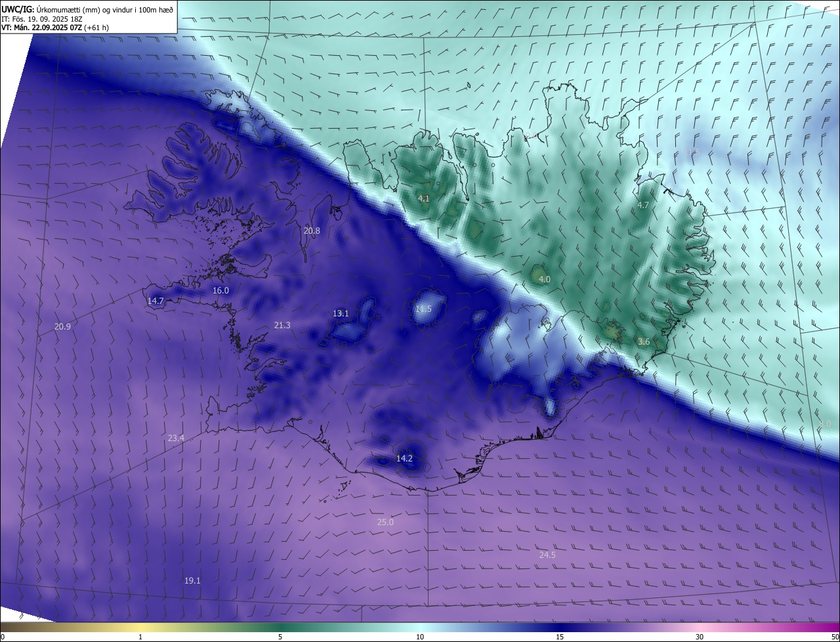This screenshot has height=642, width=840.
Task: Click the map value 21.3
Action: click(x=282, y=325)
